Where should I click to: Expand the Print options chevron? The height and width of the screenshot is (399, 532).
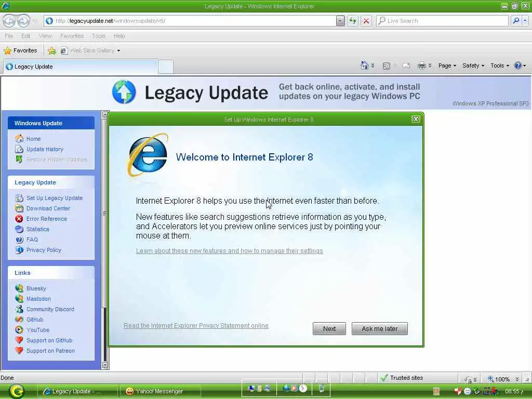[x=430, y=65]
